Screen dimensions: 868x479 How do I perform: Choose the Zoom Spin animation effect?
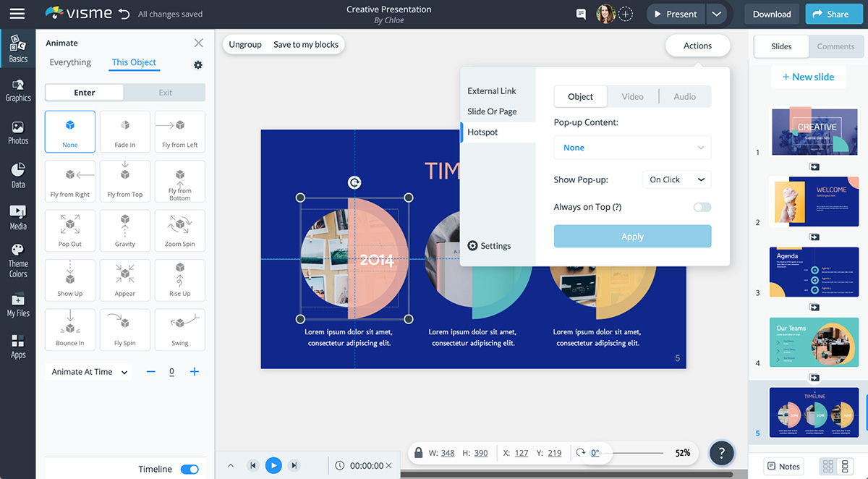click(179, 231)
